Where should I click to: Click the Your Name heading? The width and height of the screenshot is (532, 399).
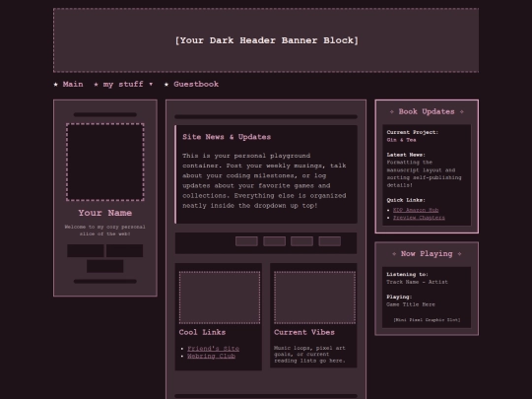pos(105,213)
